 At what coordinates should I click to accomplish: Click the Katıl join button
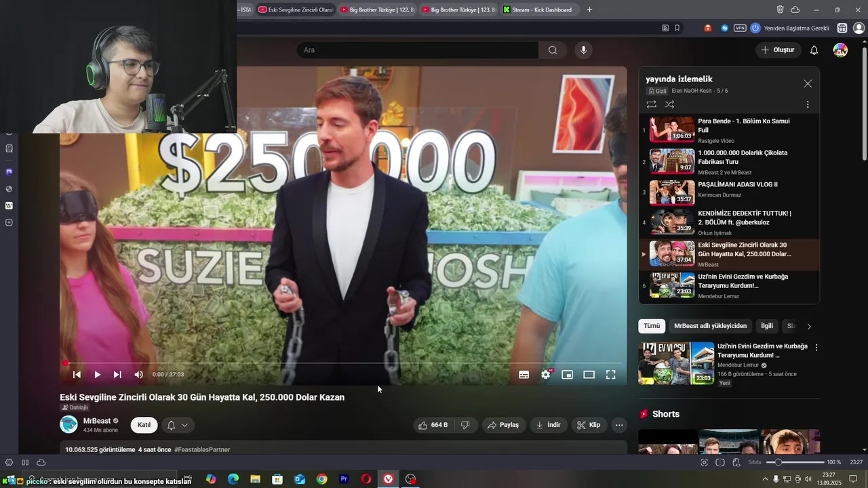(144, 425)
